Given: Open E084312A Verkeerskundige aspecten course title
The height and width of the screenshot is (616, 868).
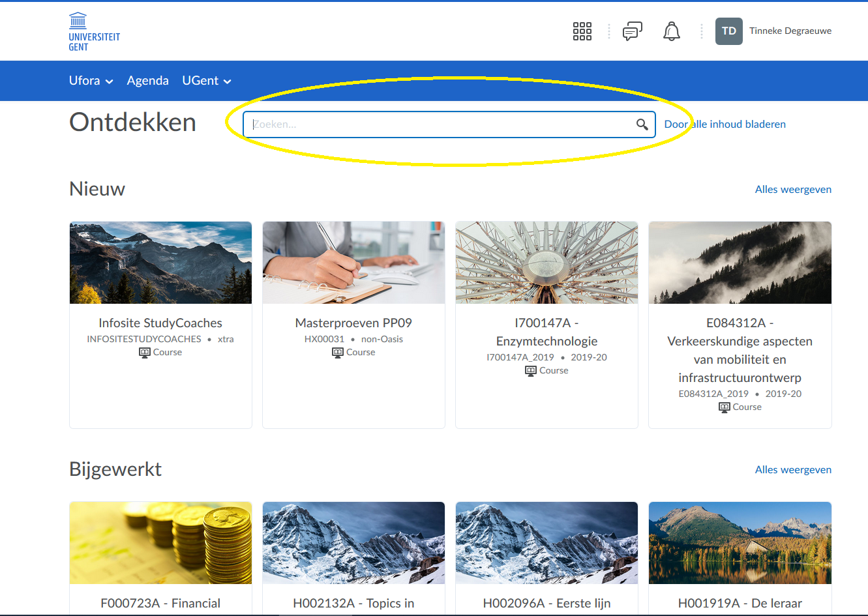Looking at the screenshot, I should pos(740,350).
